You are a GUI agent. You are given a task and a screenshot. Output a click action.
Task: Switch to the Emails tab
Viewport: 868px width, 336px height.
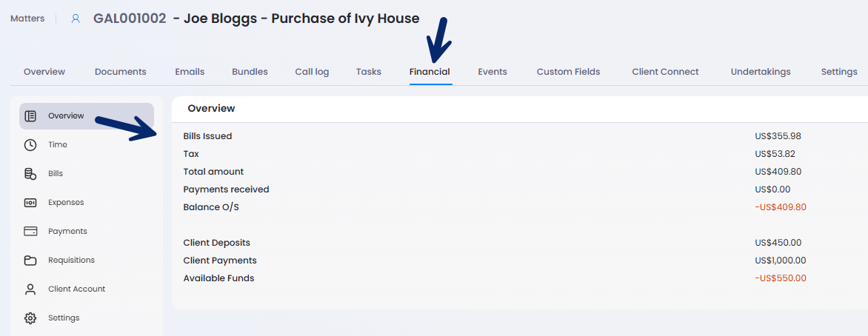190,72
